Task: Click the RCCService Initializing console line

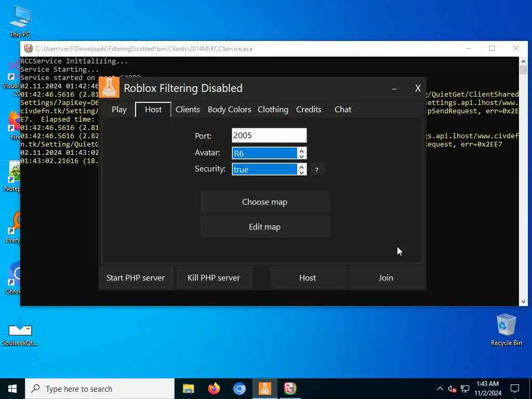Action: click(74, 61)
